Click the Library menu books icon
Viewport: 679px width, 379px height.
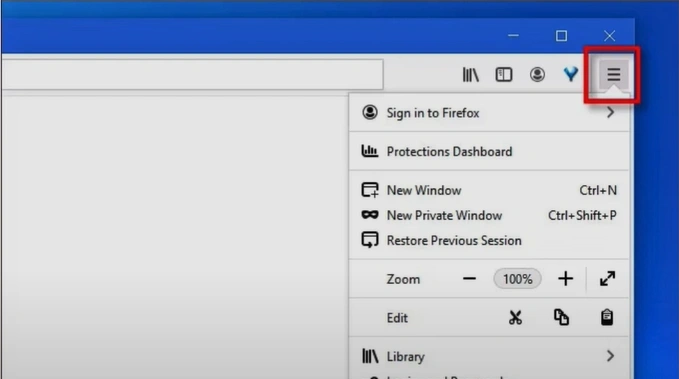click(370, 356)
